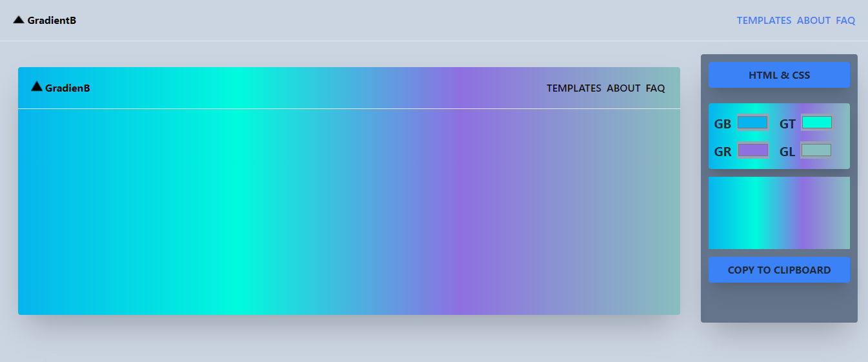Click the small gradient thumbnail in sidebar

click(x=779, y=213)
